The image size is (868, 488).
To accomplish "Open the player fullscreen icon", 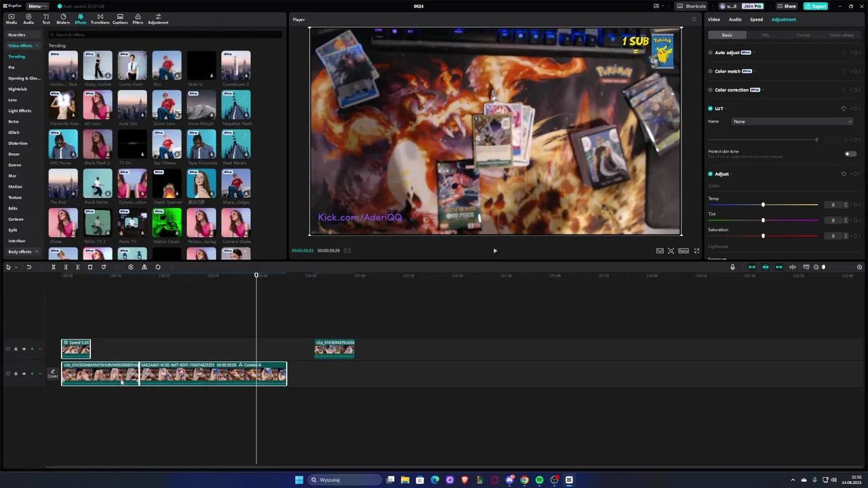I will 696,251.
